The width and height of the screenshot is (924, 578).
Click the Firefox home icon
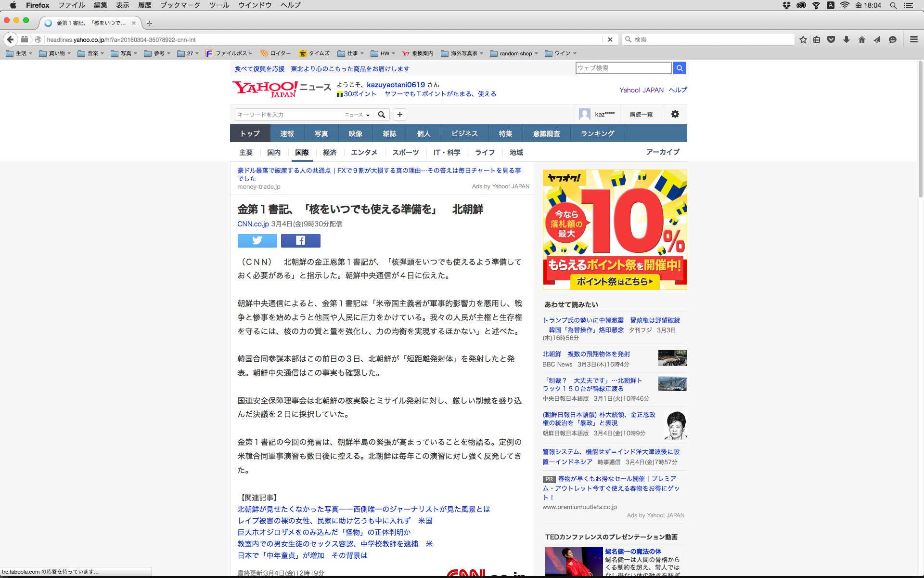pos(861,39)
